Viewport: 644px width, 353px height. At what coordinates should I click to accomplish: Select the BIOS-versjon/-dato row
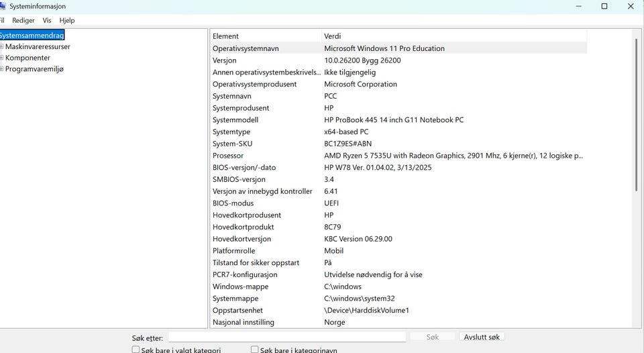coord(398,168)
